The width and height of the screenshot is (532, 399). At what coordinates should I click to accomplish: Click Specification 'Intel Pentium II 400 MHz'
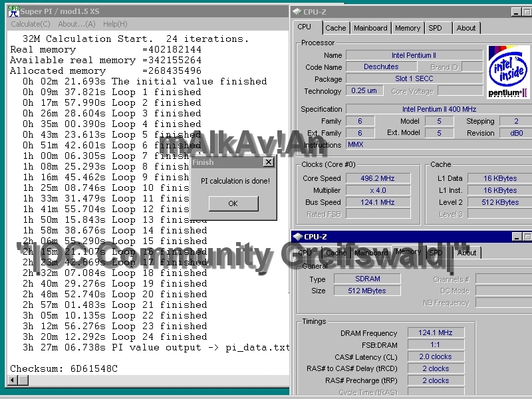[x=439, y=109]
